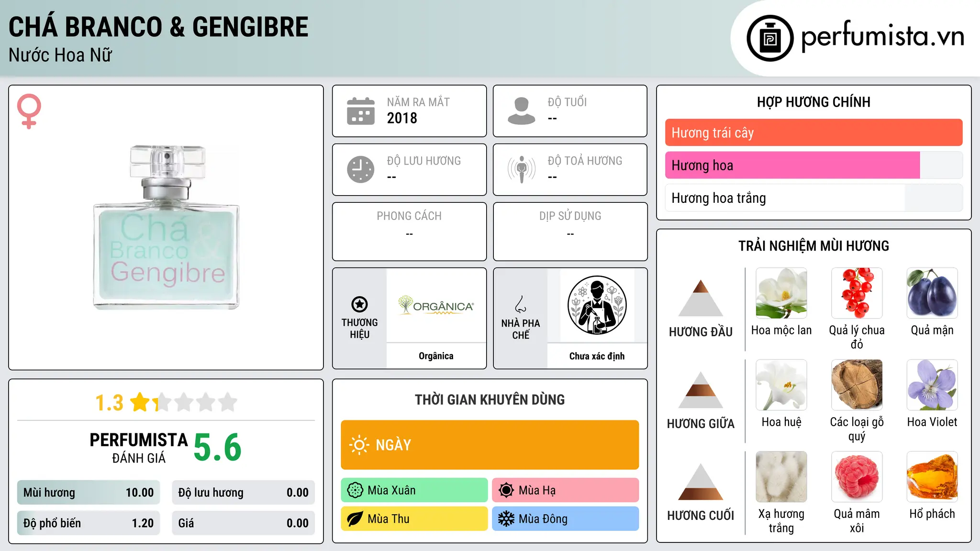This screenshot has height=551, width=980.
Task: Click the fifth grey rating star
Action: [228, 402]
